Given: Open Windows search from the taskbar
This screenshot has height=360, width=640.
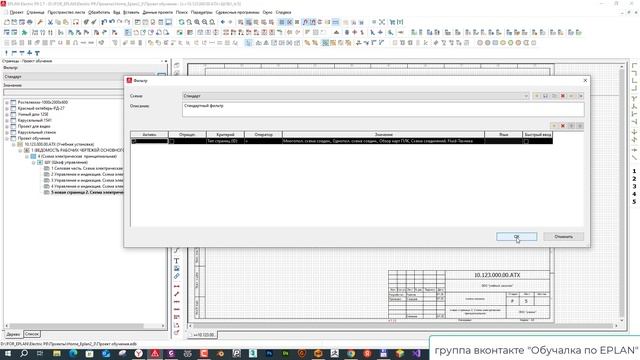Looking at the screenshot, I should tap(24, 353).
